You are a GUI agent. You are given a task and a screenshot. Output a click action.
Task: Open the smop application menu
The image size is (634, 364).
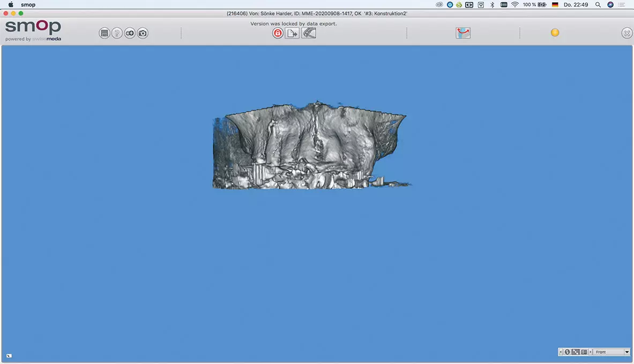(x=28, y=5)
